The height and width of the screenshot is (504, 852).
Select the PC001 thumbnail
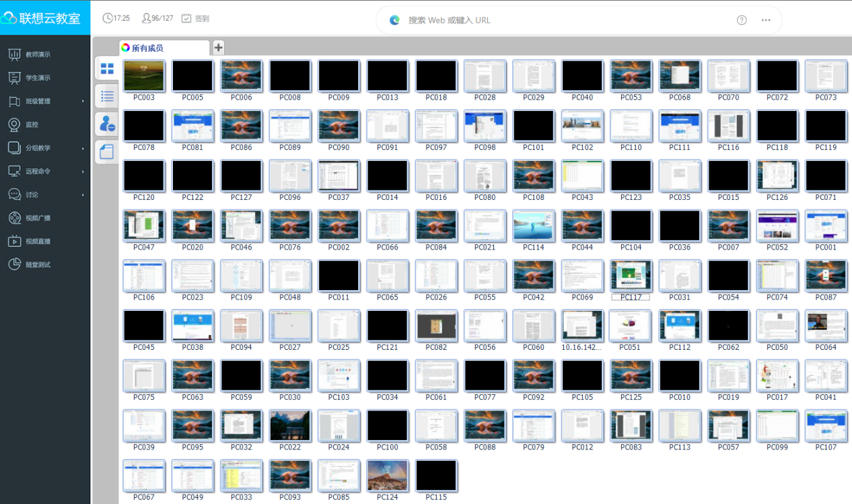[826, 226]
